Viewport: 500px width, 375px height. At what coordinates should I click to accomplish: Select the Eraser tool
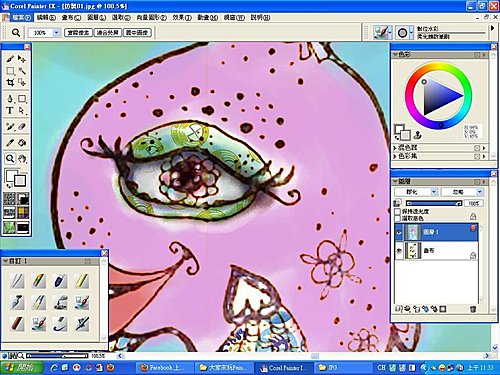[22, 127]
